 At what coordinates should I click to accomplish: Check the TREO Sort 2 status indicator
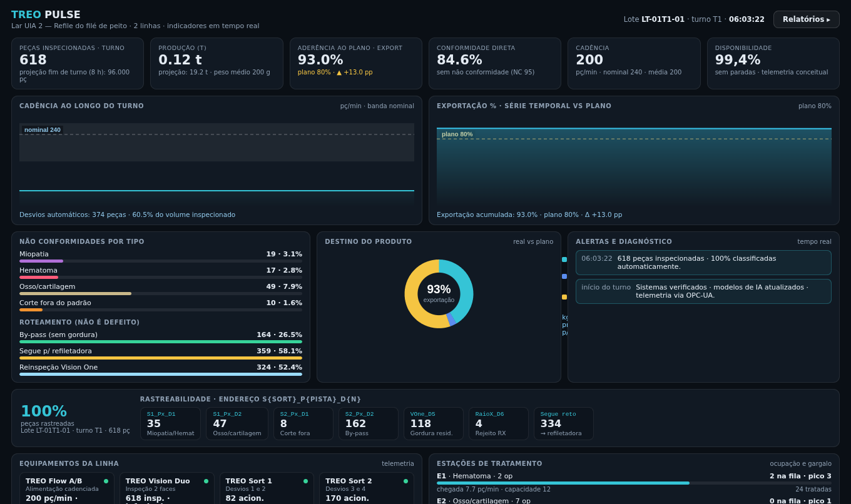[405, 481]
